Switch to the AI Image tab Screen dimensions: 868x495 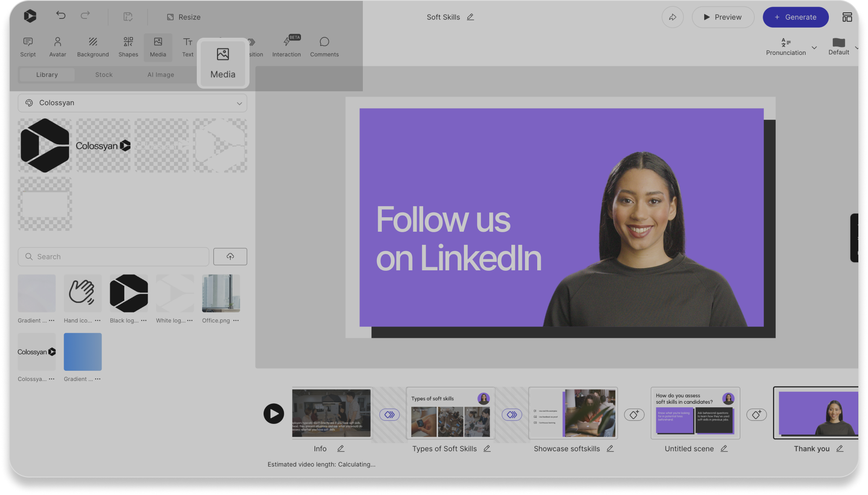tap(161, 75)
